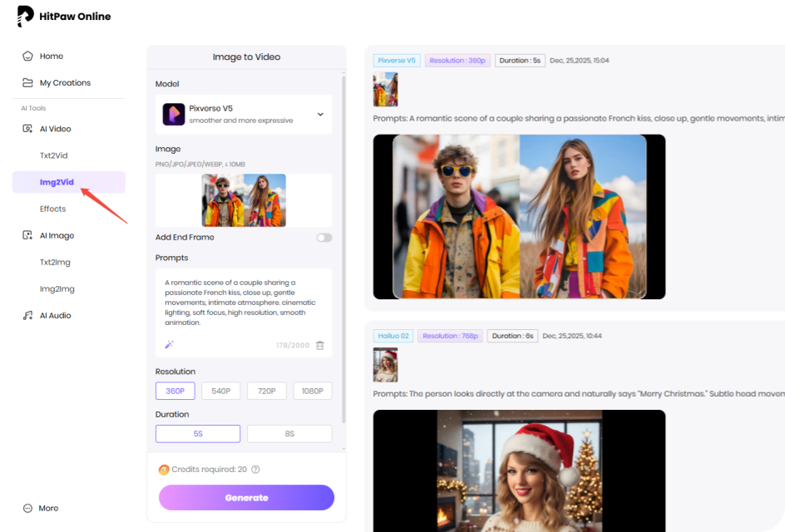Screen dimensions: 785x532
Task: Open My Creations folder icon
Action: tap(27, 83)
